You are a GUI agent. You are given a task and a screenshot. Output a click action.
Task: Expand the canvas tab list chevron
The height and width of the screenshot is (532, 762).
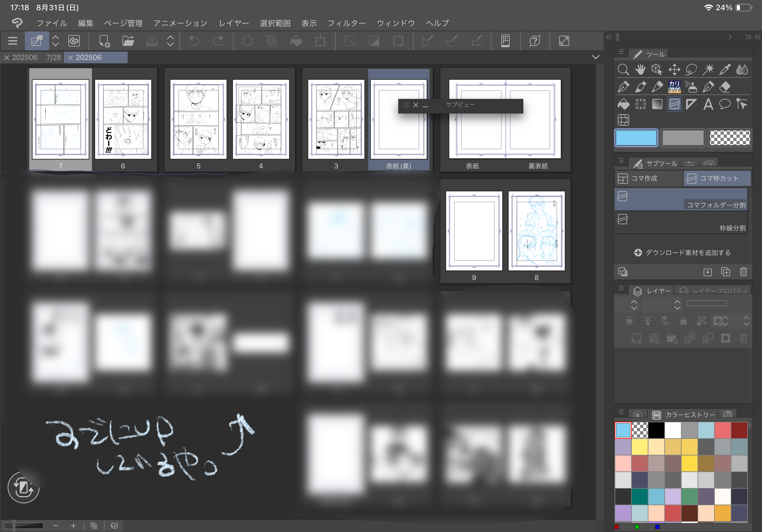(x=595, y=57)
